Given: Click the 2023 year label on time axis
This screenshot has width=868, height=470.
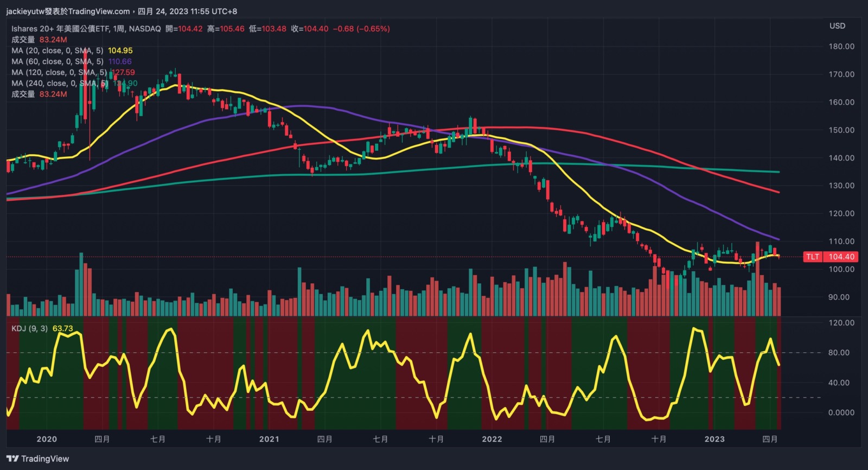Looking at the screenshot, I should pyautogui.click(x=714, y=439).
